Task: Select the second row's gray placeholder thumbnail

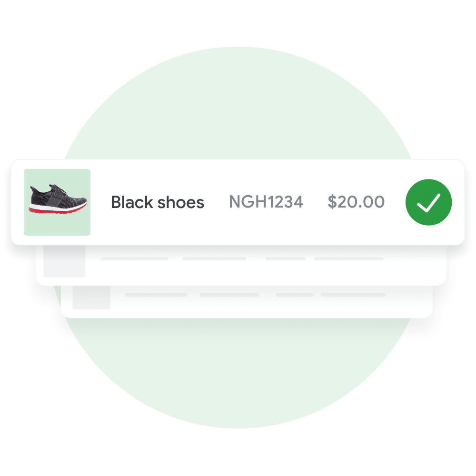Action: click(64, 261)
